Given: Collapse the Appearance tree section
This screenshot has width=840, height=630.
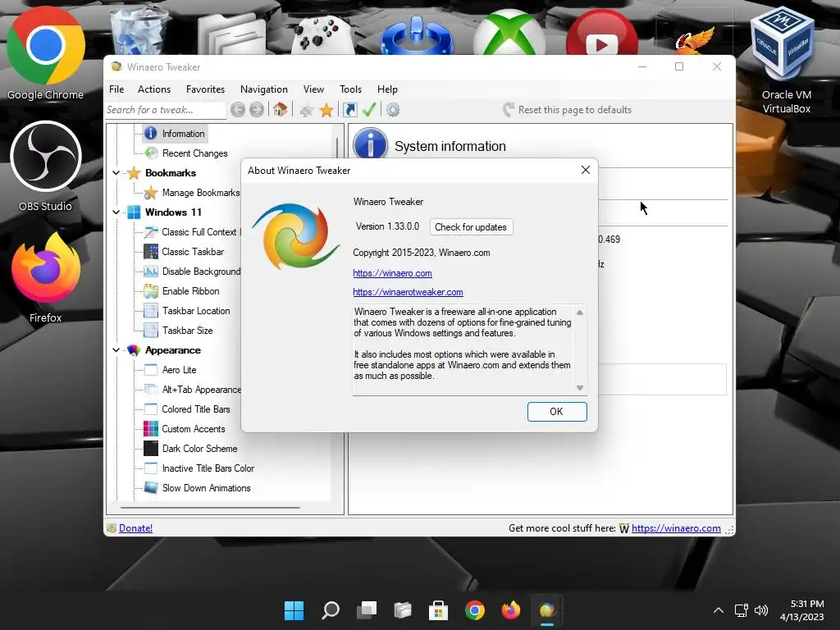Looking at the screenshot, I should 116,349.
